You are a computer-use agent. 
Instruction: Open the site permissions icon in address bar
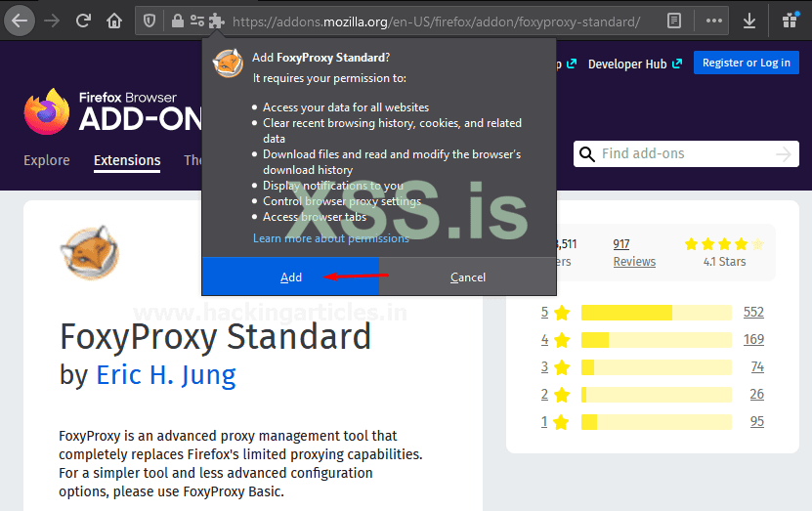[x=196, y=21]
